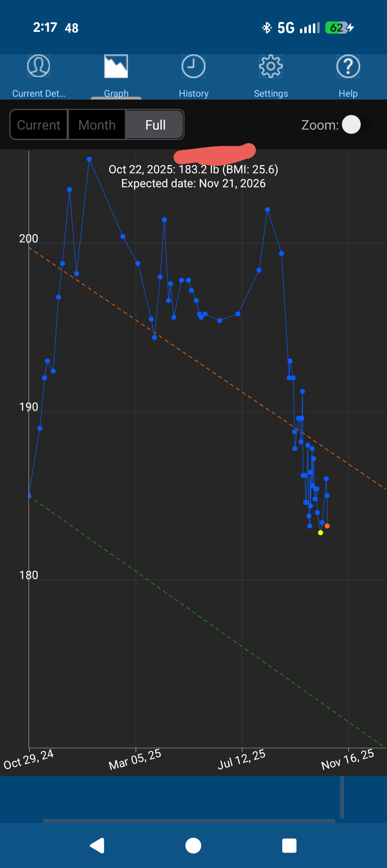Tap the Bluetooth status icon

(x=267, y=28)
